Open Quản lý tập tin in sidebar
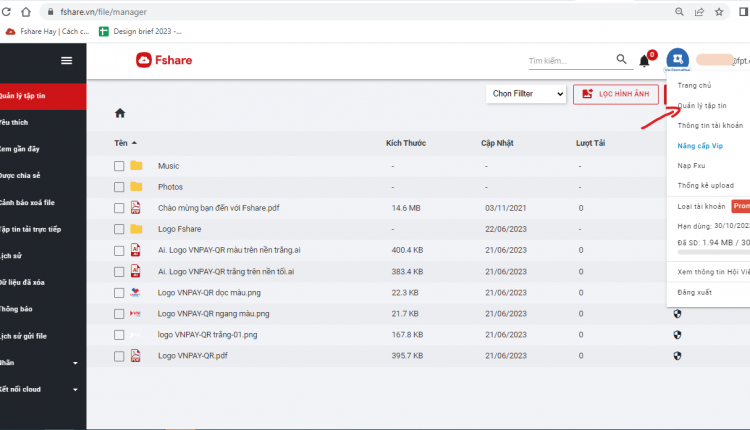Screen dimensions: 750x430 point(43,96)
